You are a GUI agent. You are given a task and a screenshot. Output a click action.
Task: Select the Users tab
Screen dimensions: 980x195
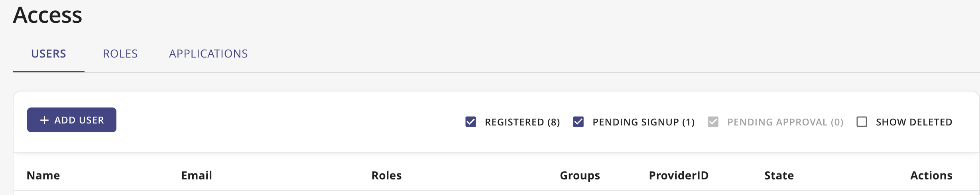coord(49,54)
